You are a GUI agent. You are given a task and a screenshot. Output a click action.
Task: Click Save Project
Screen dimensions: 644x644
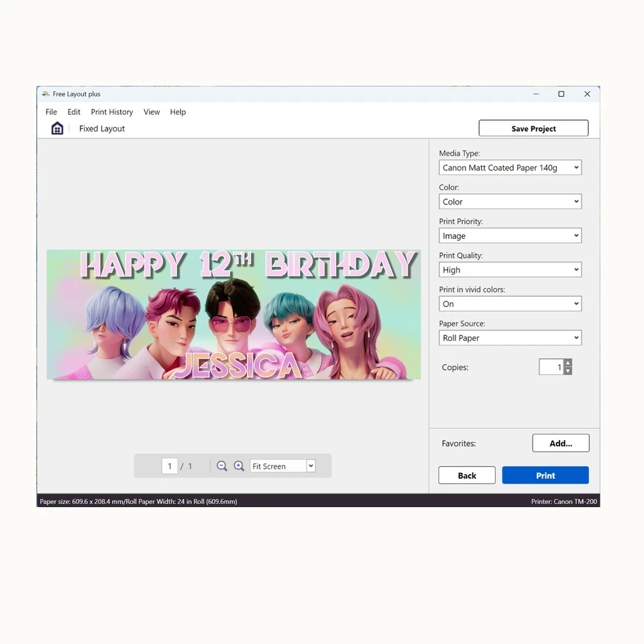(x=533, y=127)
